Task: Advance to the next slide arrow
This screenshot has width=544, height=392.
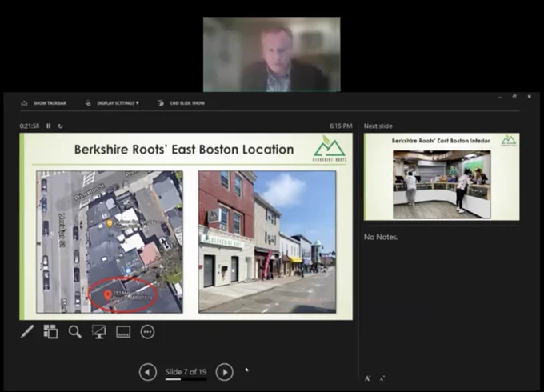Action: click(x=225, y=372)
